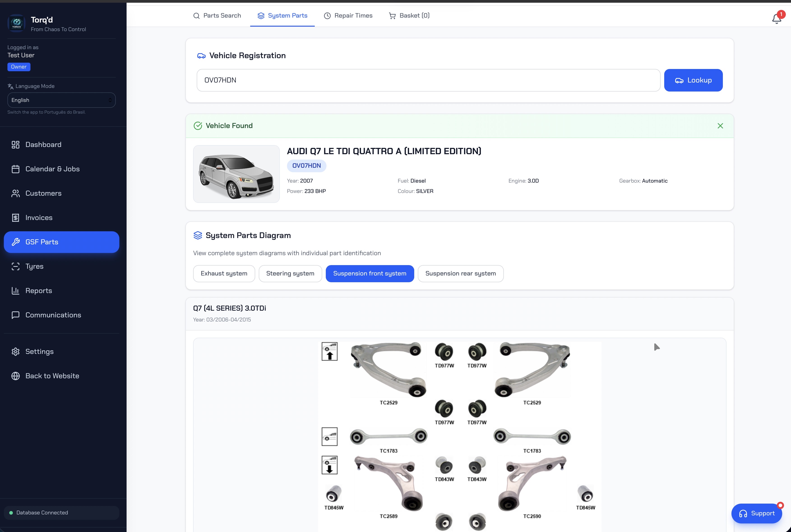
Task: Select the Exhaust system button
Action: point(224,273)
